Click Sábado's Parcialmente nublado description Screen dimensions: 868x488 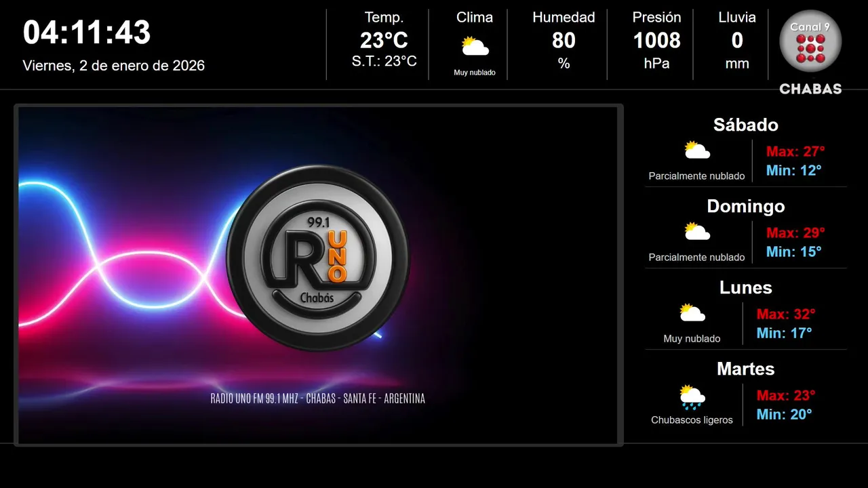696,176
